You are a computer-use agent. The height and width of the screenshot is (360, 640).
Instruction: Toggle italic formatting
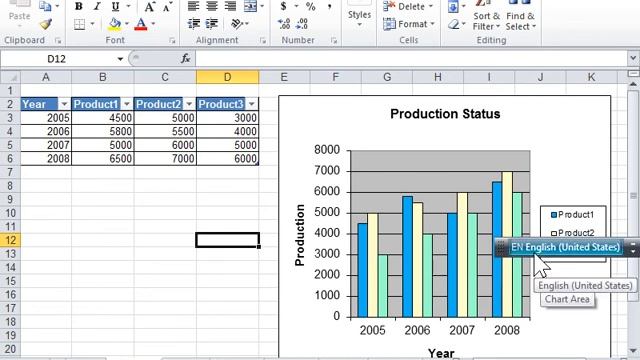click(97, 6)
